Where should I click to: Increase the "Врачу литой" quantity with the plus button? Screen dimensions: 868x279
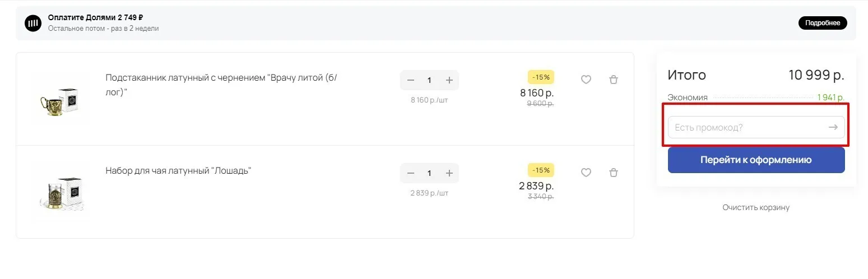coord(449,80)
